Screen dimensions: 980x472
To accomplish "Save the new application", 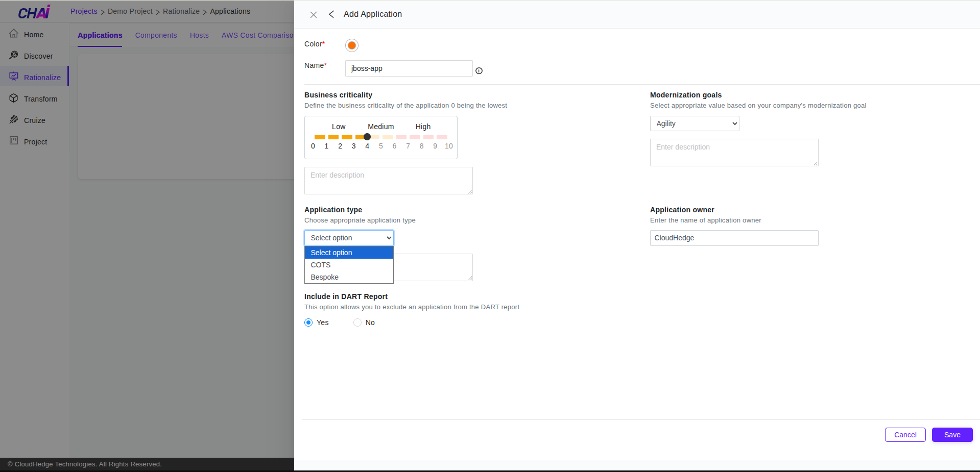I will [951, 435].
